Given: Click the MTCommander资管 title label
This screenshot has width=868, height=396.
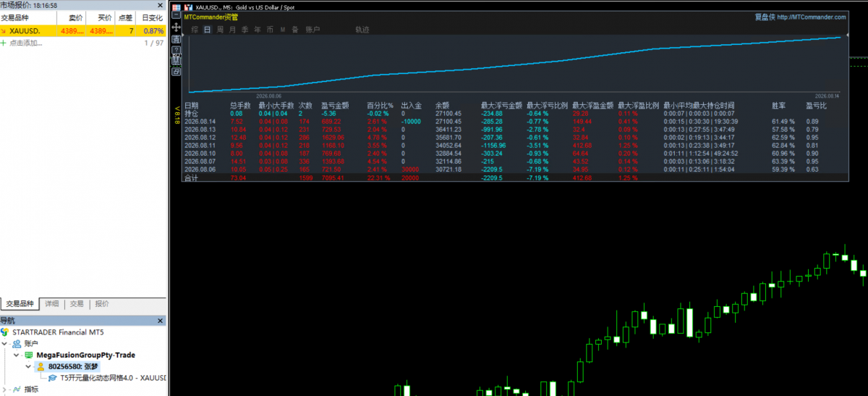Looking at the screenshot, I should (x=211, y=17).
